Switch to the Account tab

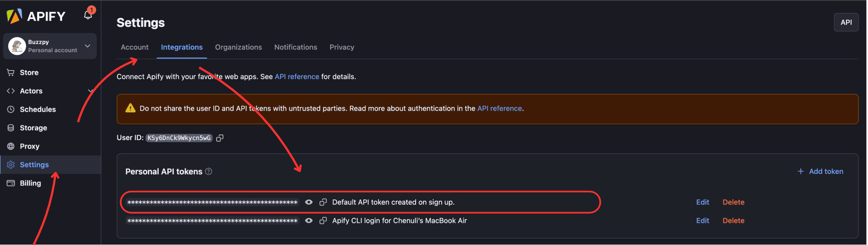click(134, 47)
